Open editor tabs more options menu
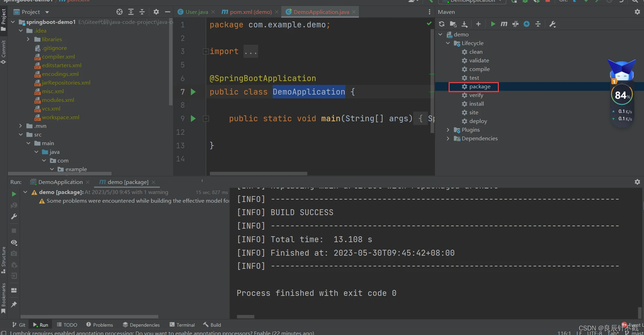 point(430,12)
